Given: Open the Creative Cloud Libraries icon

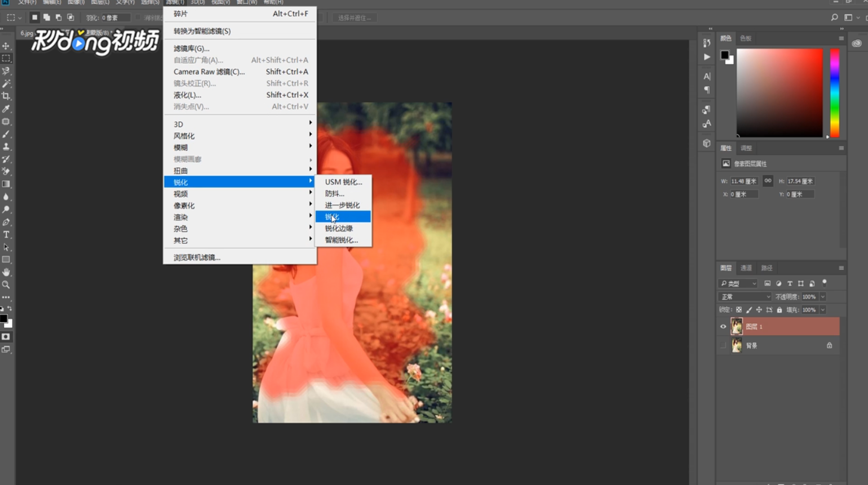Looking at the screenshot, I should coord(856,43).
